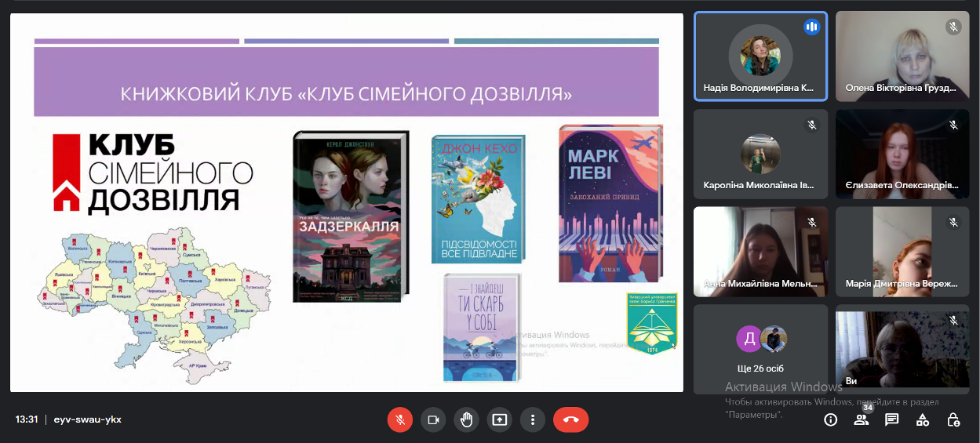
Task: Start presenting your screen
Action: tap(499, 419)
